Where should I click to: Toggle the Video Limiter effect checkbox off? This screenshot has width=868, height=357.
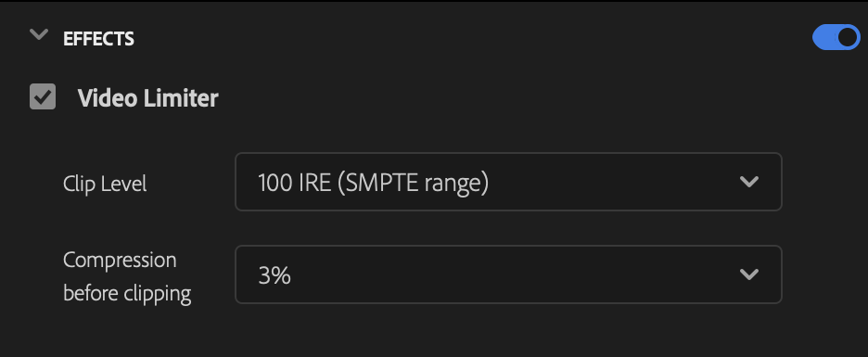43,96
